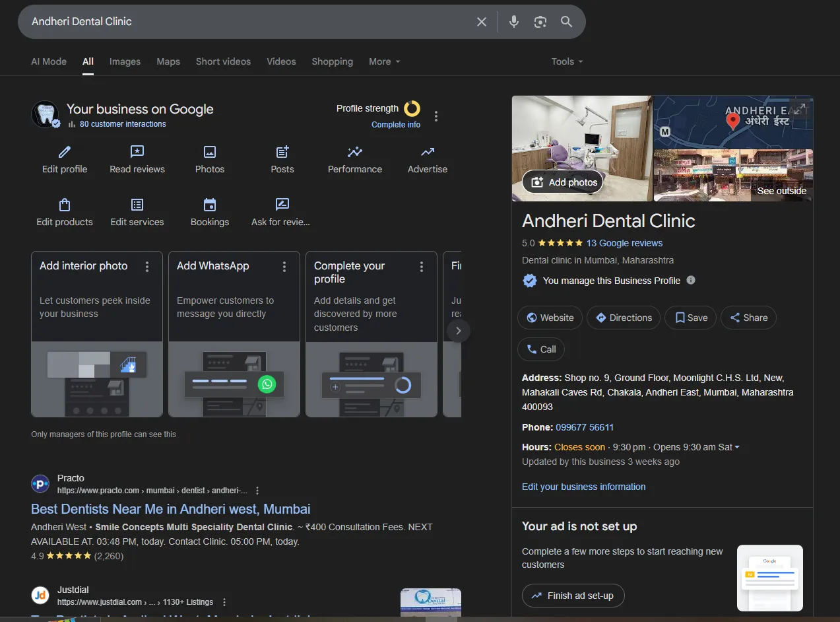
Task: Switch to the Images tab
Action: (x=125, y=61)
